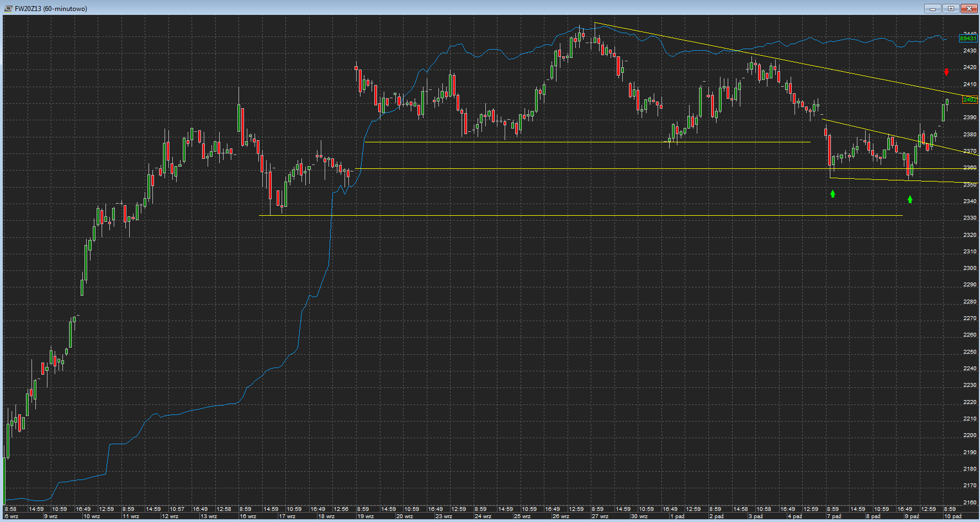Click the 2260 price axis label

tap(970, 335)
